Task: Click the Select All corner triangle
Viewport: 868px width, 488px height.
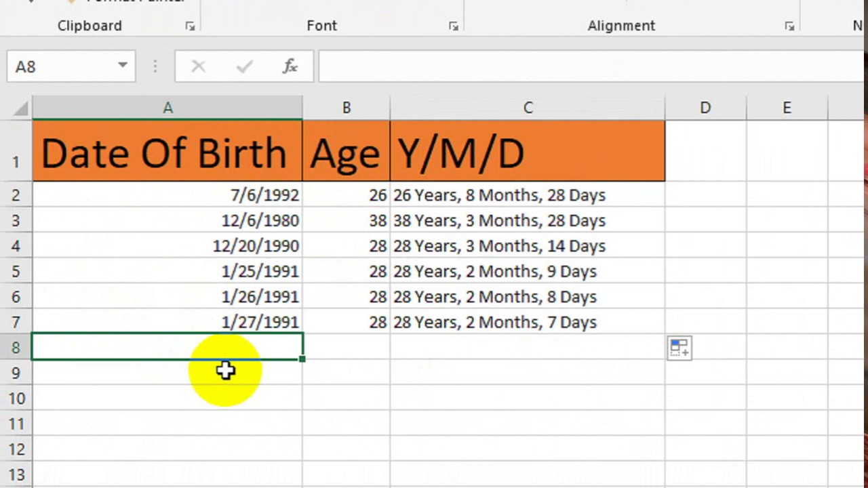Action: click(x=20, y=108)
